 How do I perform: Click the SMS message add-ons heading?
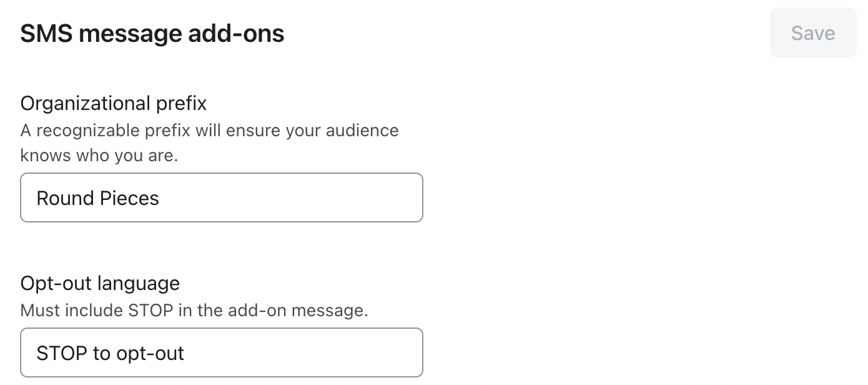click(152, 33)
